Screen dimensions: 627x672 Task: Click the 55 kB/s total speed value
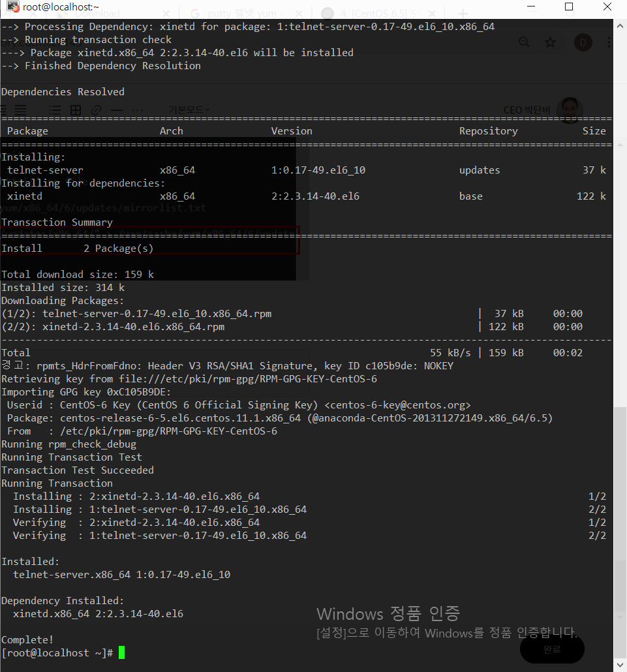(450, 353)
